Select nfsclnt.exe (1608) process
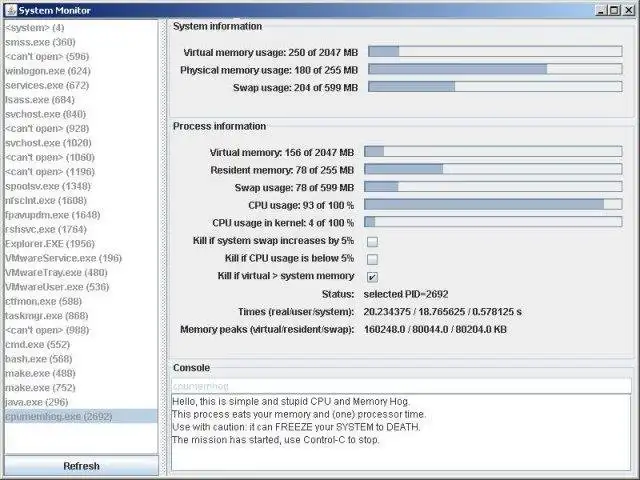This screenshot has height=480, width=640. click(x=81, y=200)
